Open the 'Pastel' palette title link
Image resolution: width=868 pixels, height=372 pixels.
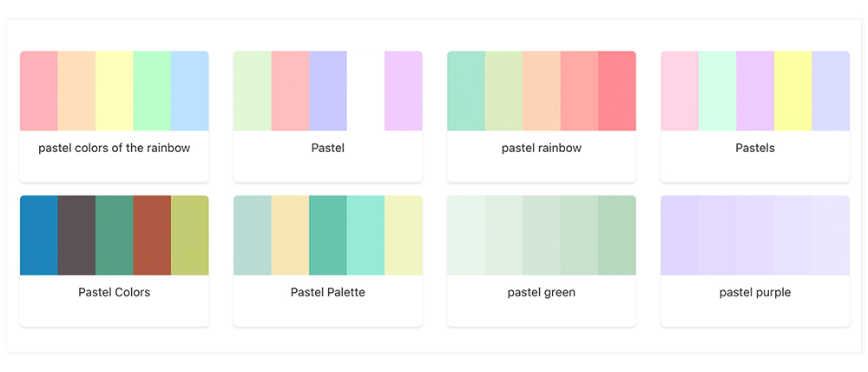tap(328, 148)
